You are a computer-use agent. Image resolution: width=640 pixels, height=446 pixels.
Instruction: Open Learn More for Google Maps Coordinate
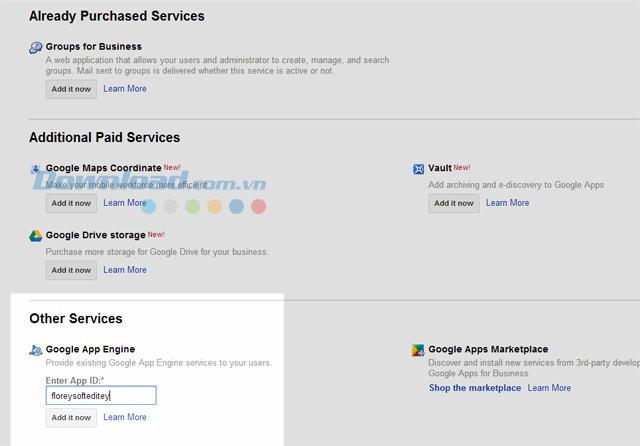(x=124, y=203)
